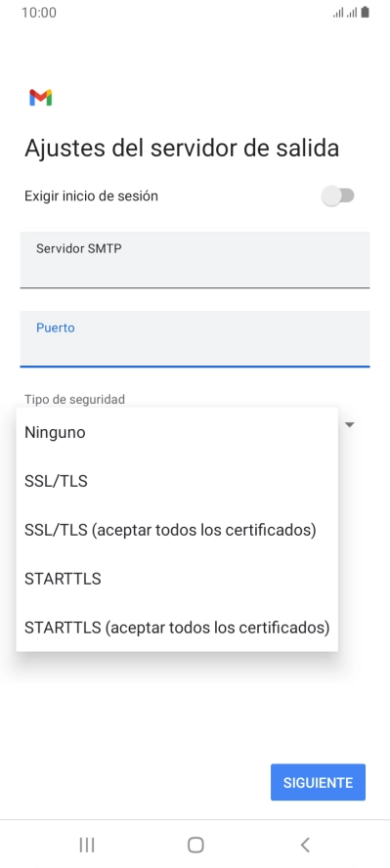Image resolution: width=390 pixels, height=868 pixels.
Task: Focus the Puerto input field
Action: pos(195,338)
